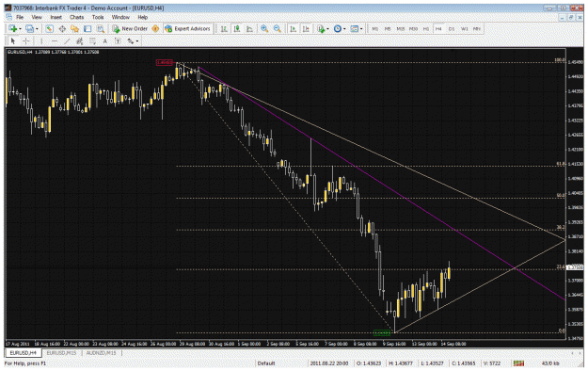Open the Window menu
Viewport: 588px width, 371px height.
120,17
